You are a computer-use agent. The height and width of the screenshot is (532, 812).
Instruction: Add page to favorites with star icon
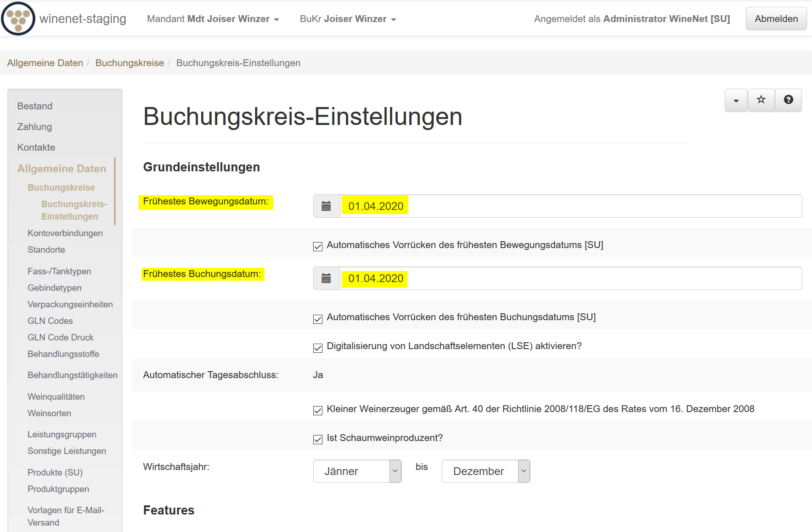(761, 100)
